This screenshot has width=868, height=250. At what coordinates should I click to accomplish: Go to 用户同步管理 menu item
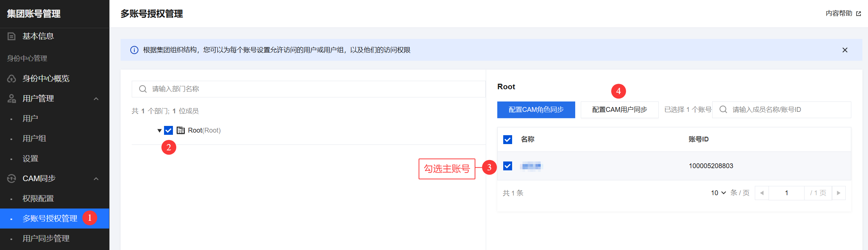click(46, 239)
